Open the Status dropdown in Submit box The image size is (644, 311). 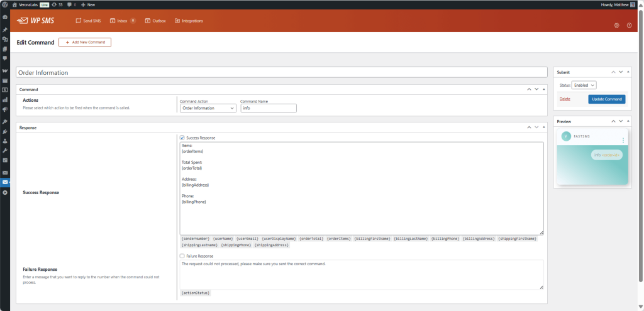[x=584, y=85]
